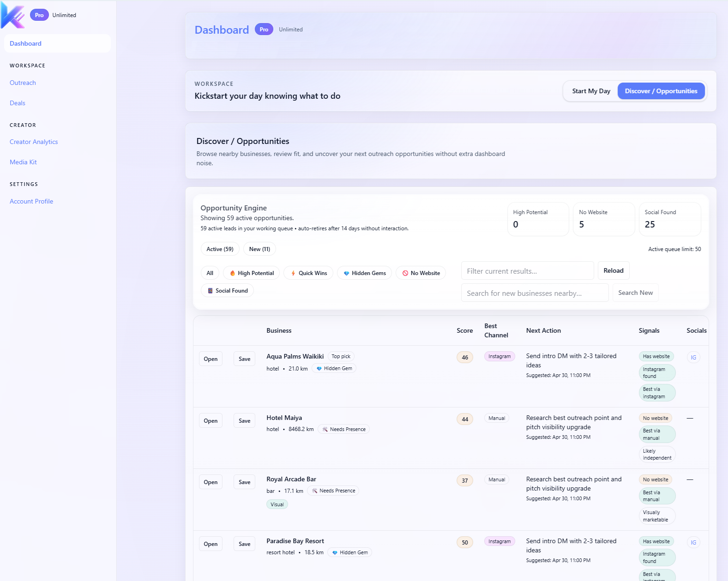This screenshot has height=581, width=728.
Task: Click the Hidden Gem tag on Paradise Bay Resort
Action: pos(349,552)
